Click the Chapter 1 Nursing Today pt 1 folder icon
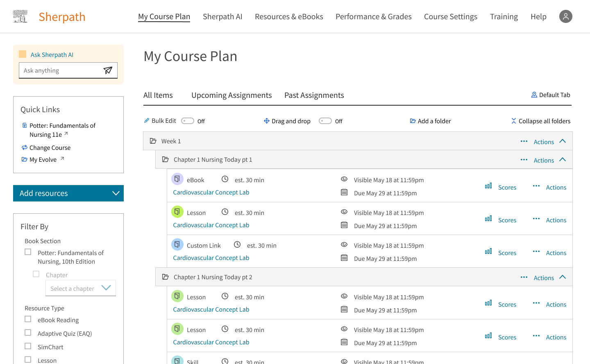 [166, 159]
